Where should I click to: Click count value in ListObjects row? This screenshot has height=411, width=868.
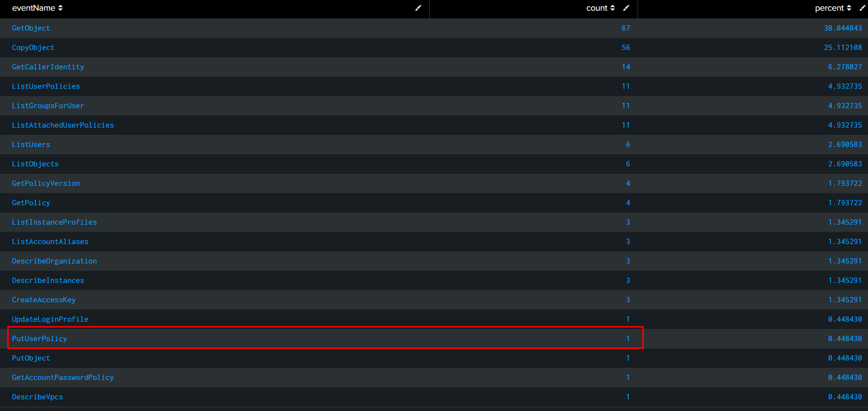pyautogui.click(x=628, y=164)
